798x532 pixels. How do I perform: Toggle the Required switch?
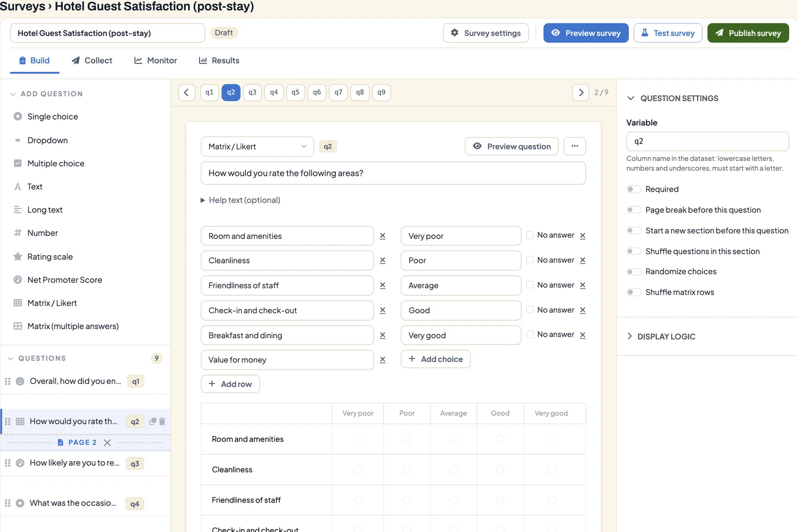coord(634,189)
